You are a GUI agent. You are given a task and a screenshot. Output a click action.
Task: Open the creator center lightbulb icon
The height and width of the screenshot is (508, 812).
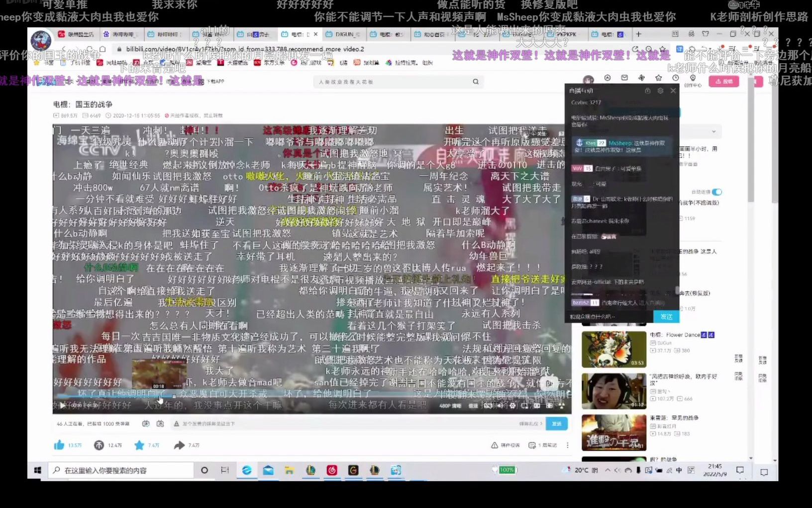(693, 78)
